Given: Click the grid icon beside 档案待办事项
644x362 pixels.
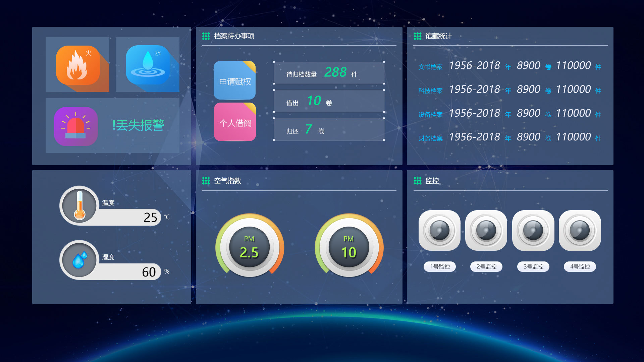Looking at the screenshot, I should (206, 36).
